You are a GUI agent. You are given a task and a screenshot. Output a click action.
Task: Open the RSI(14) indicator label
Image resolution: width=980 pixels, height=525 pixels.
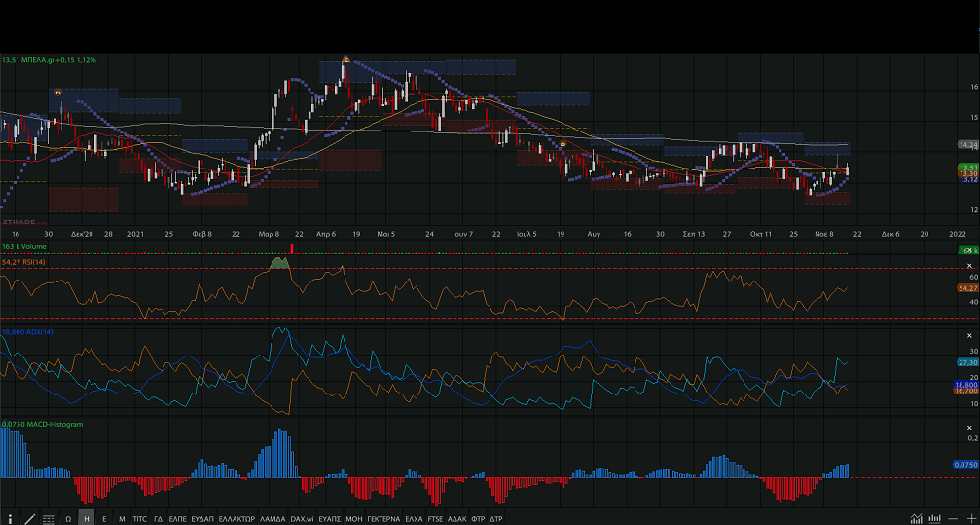click(x=24, y=262)
